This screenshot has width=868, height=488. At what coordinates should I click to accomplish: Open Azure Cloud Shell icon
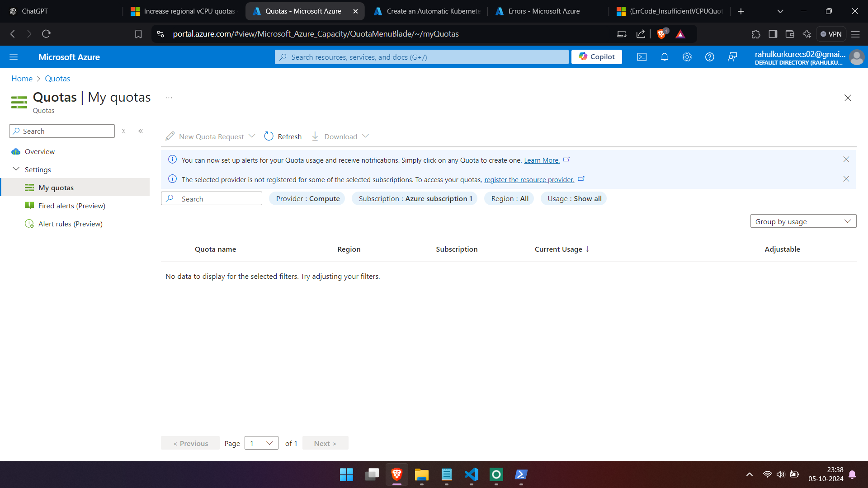642,57
